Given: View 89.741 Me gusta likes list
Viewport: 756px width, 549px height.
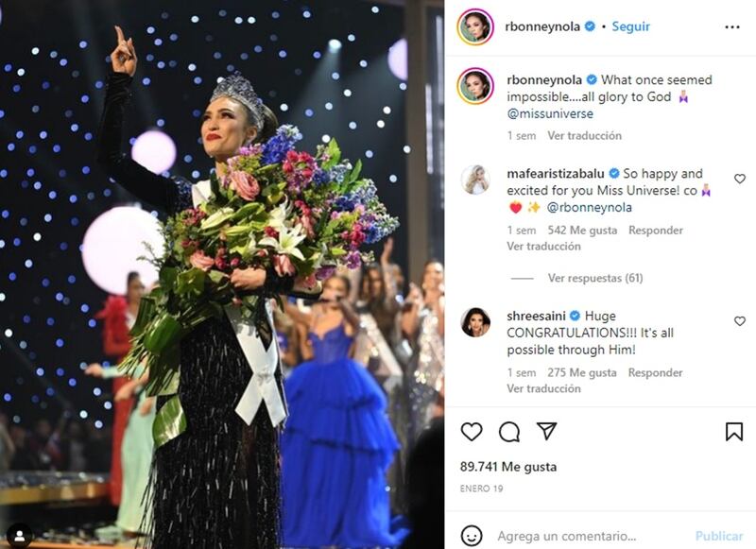Looking at the screenshot, I should click(x=508, y=467).
